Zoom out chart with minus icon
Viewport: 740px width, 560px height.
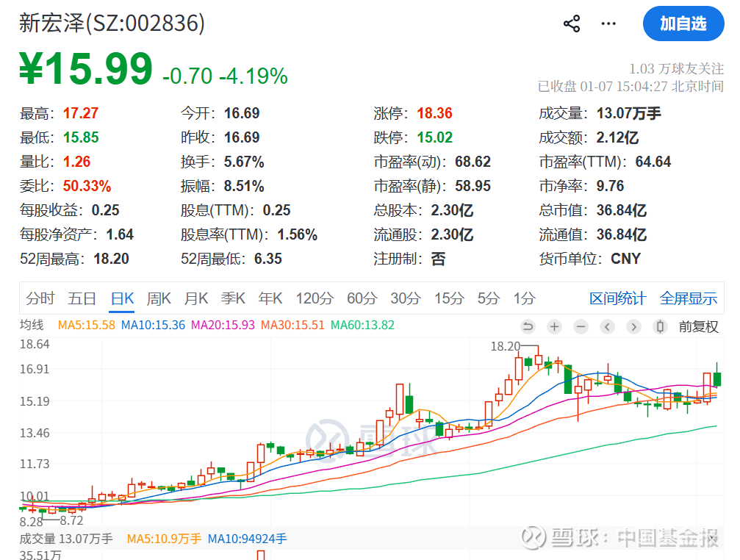tap(581, 326)
